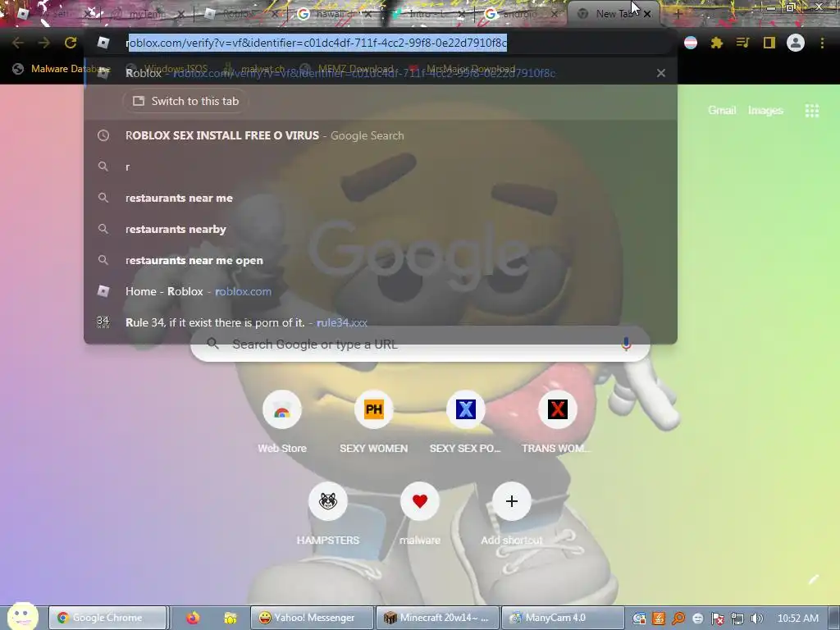Remove the Roblox verify suggestion with X
The image size is (840, 630).
pyautogui.click(x=661, y=73)
